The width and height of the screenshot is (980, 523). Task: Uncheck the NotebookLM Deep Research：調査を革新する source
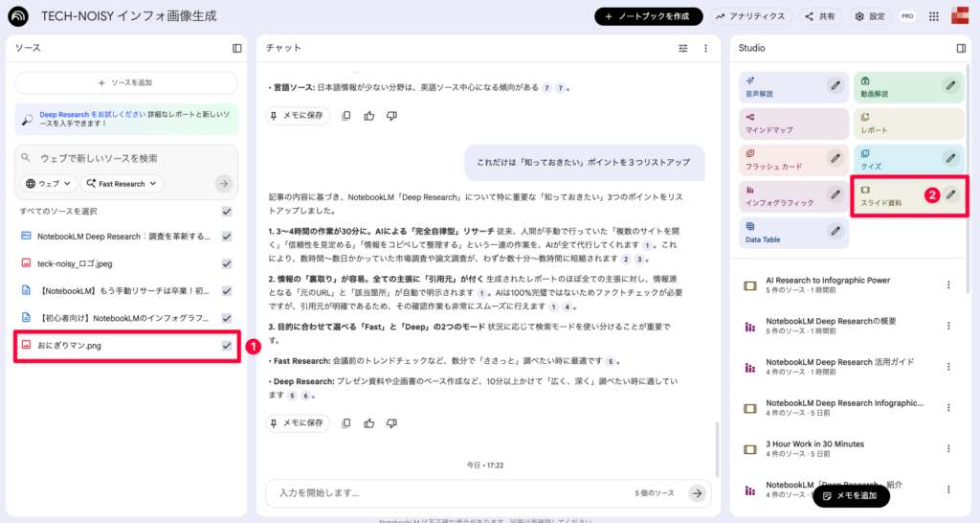tap(227, 237)
